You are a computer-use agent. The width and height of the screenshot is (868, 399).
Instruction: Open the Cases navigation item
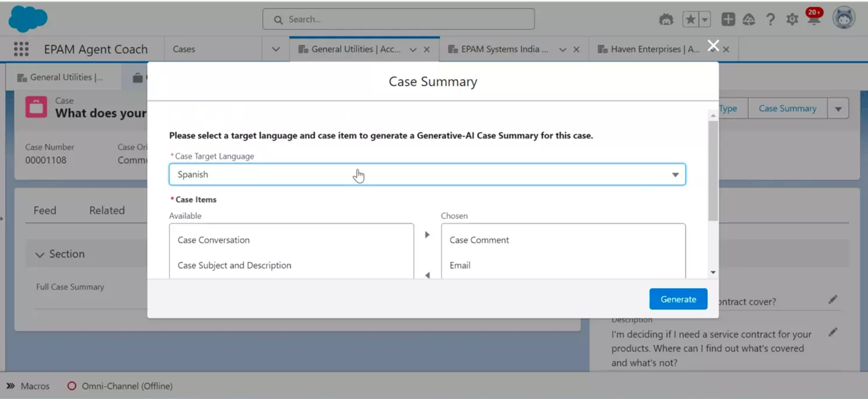184,49
